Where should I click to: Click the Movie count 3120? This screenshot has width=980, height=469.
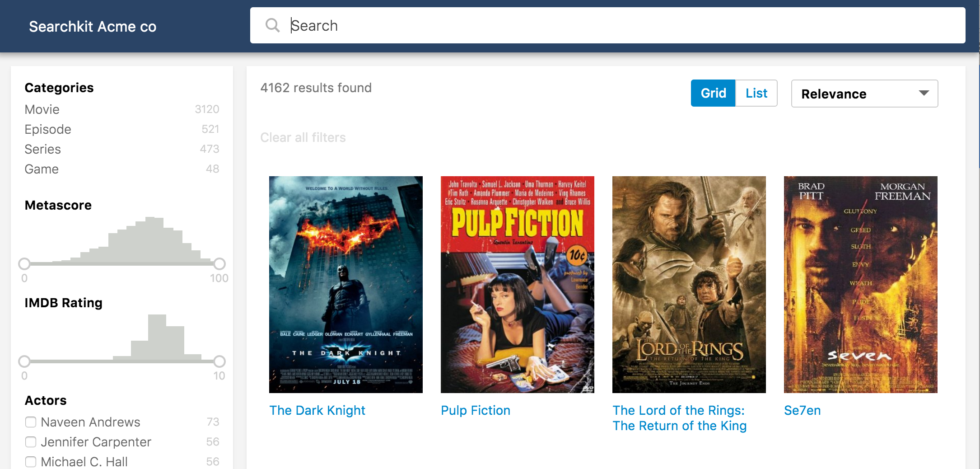207,109
